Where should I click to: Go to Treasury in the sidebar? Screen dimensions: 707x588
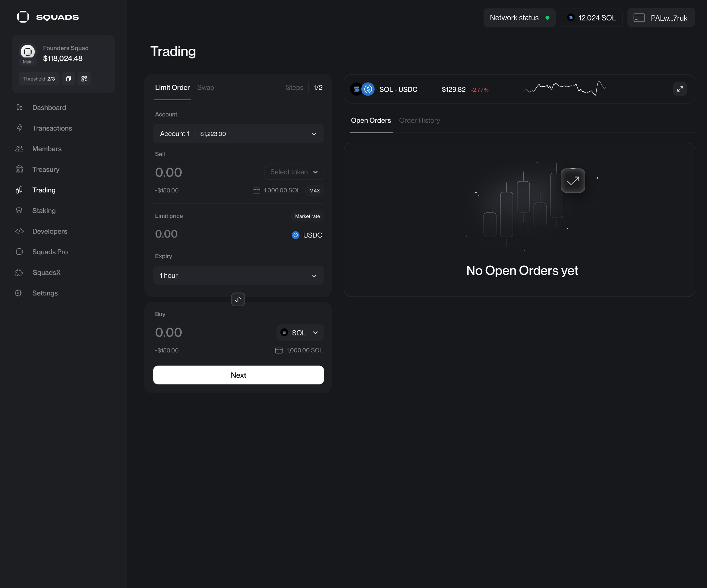(46, 169)
